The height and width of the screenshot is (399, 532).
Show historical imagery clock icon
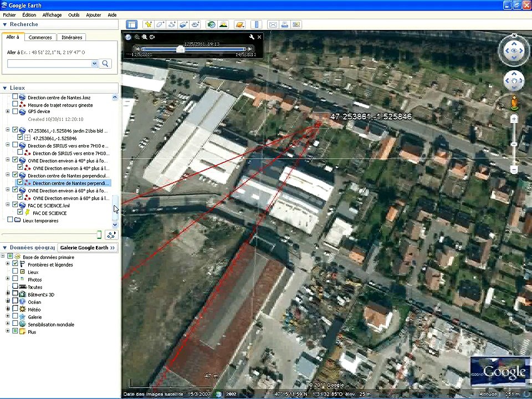click(x=211, y=25)
